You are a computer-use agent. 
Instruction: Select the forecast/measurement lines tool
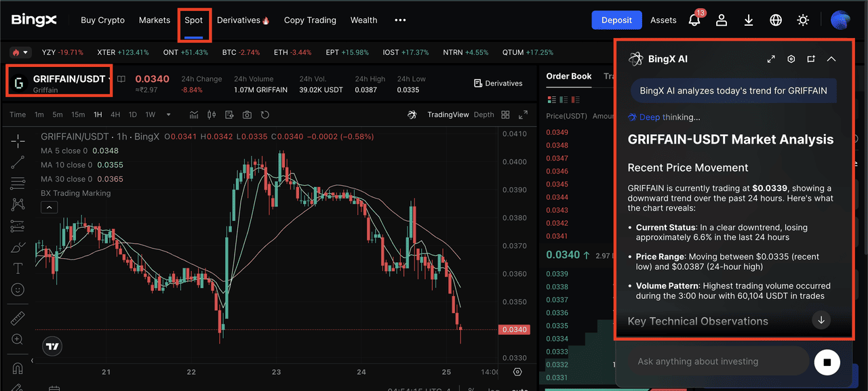tap(18, 226)
